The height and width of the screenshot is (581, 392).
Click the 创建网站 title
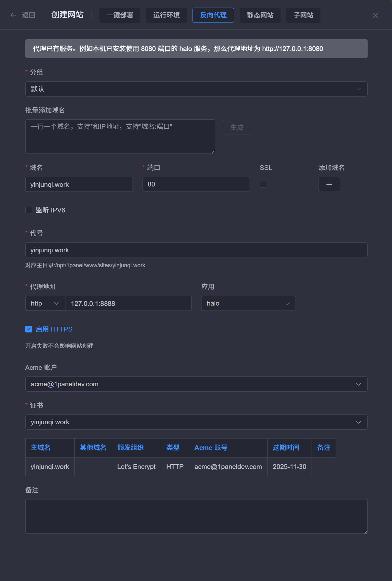(x=67, y=15)
